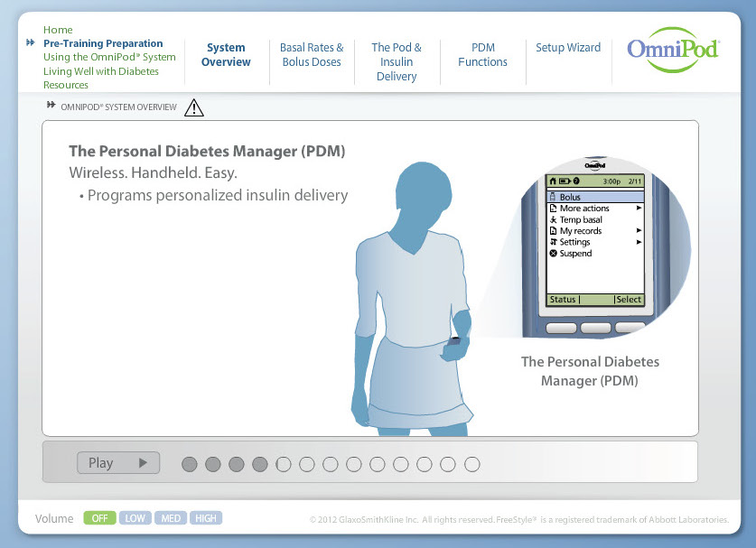Click the "3:00p" time on PDM

coord(611,181)
